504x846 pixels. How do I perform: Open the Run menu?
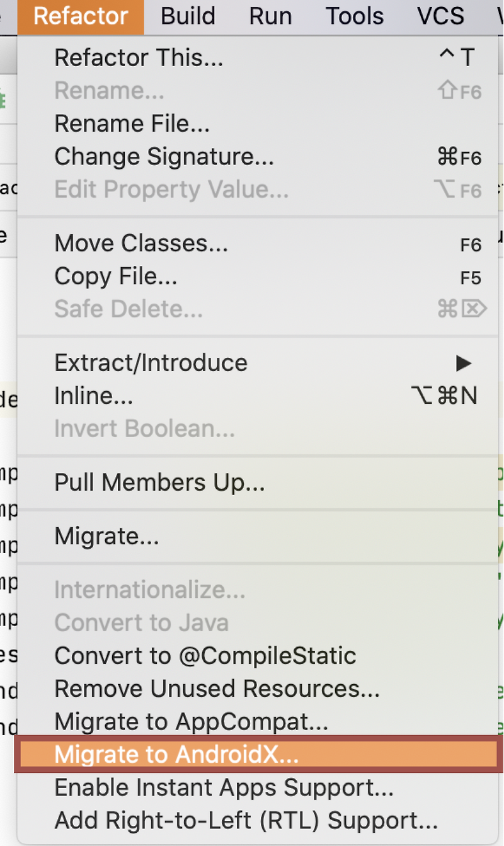(x=270, y=16)
